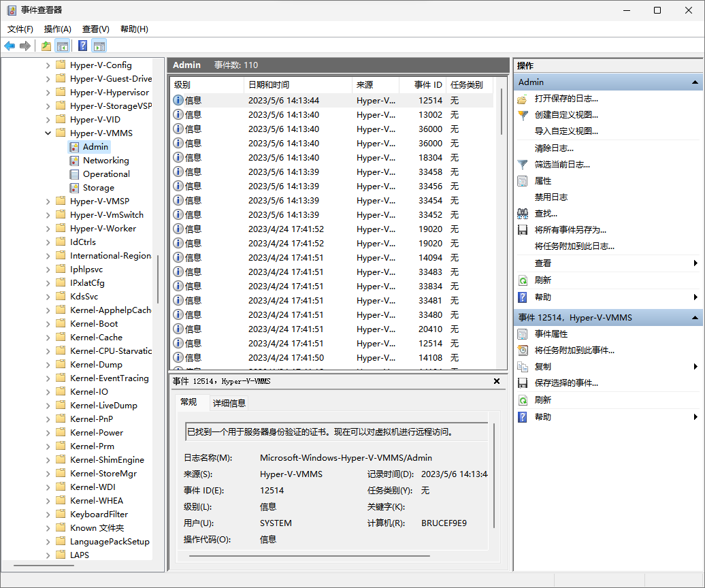
Task: Switch to the 详细信息 tab
Action: tap(229, 404)
